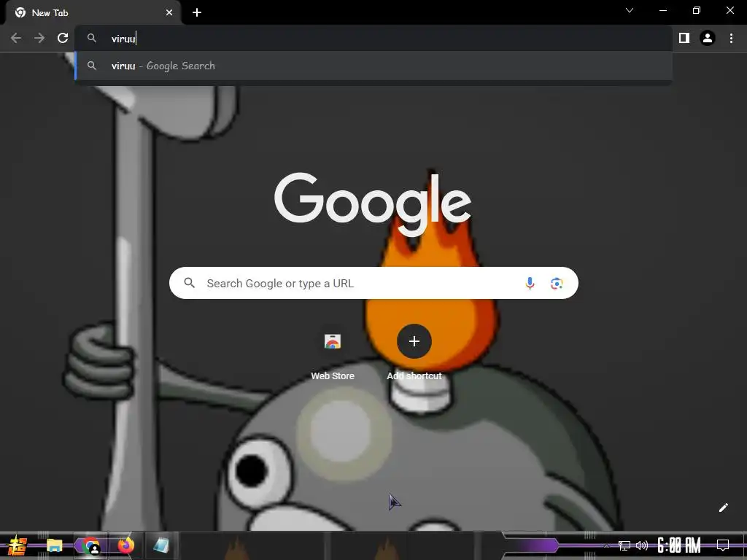Open Chrome's three-dot menu

tap(731, 38)
